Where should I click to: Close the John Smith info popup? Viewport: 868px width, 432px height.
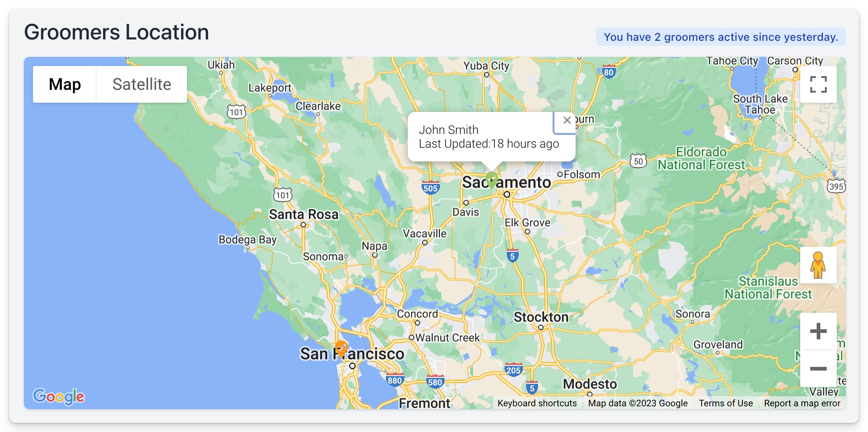pos(567,120)
